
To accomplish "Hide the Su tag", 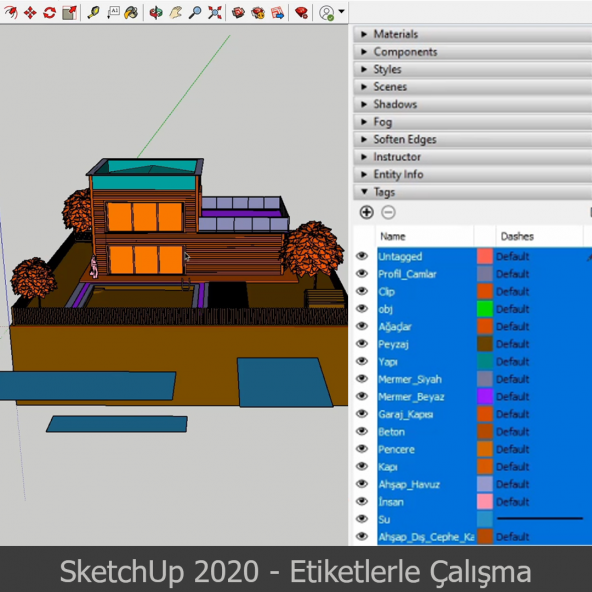I will pos(362,519).
